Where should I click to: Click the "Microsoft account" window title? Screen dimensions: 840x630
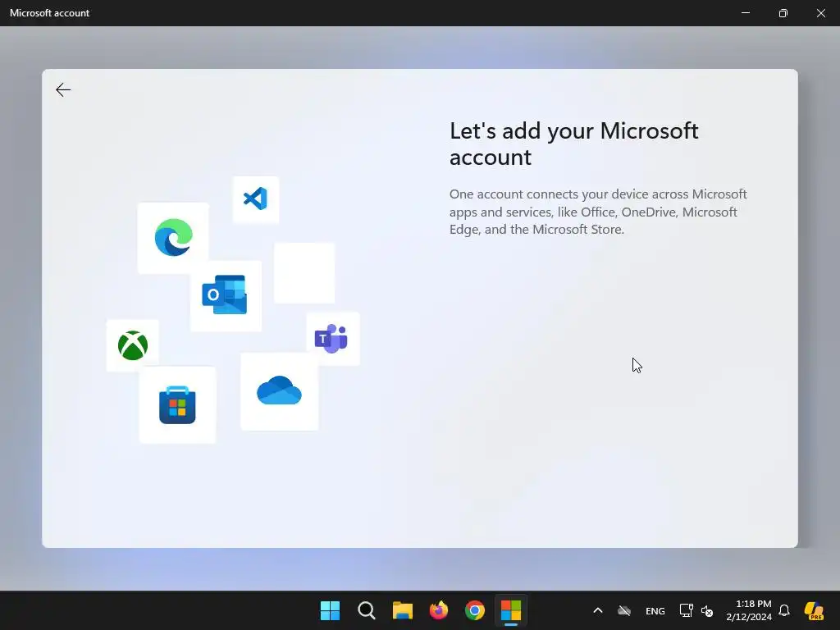click(49, 13)
